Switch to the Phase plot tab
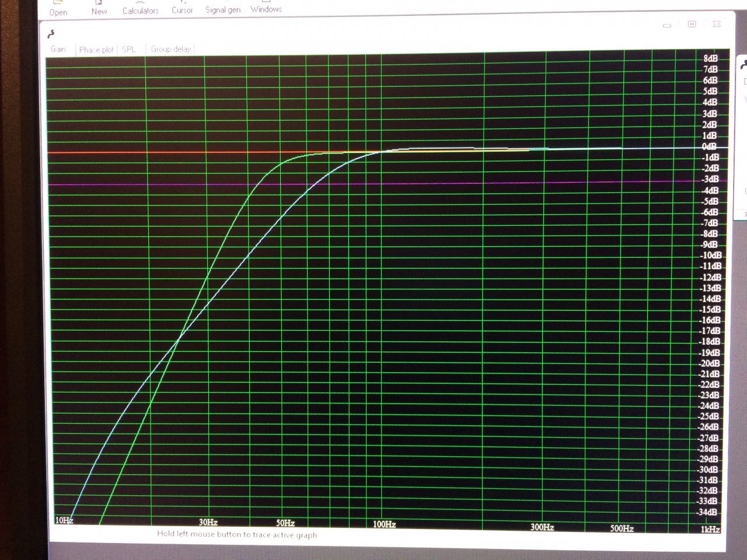The image size is (747, 560). pyautogui.click(x=96, y=50)
